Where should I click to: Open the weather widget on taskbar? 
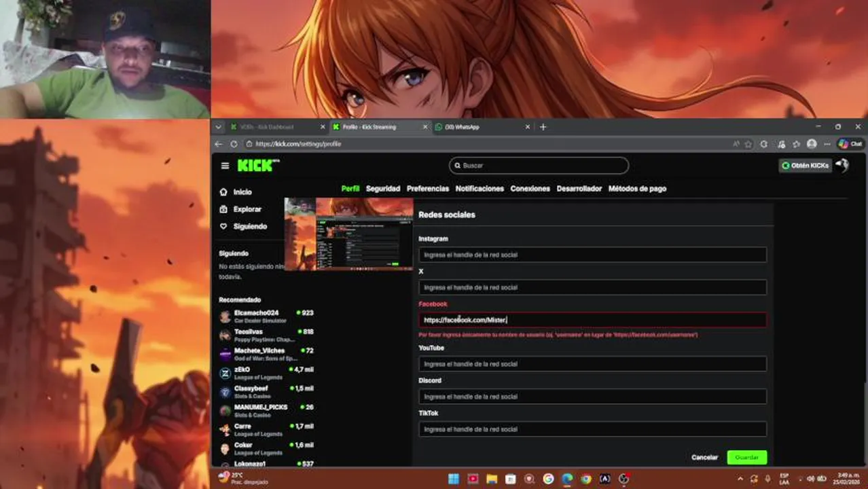[x=243, y=478]
